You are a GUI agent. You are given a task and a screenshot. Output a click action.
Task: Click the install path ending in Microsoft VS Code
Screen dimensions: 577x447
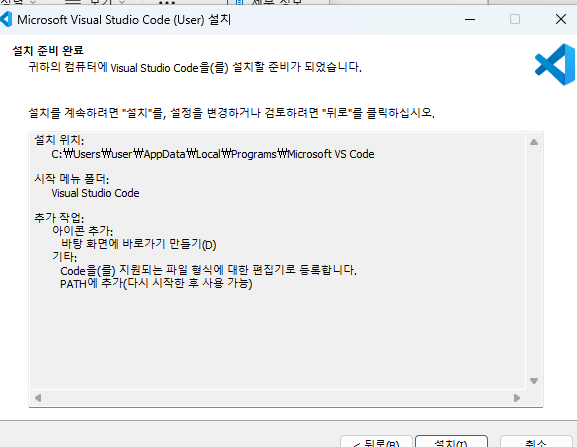click(x=213, y=154)
